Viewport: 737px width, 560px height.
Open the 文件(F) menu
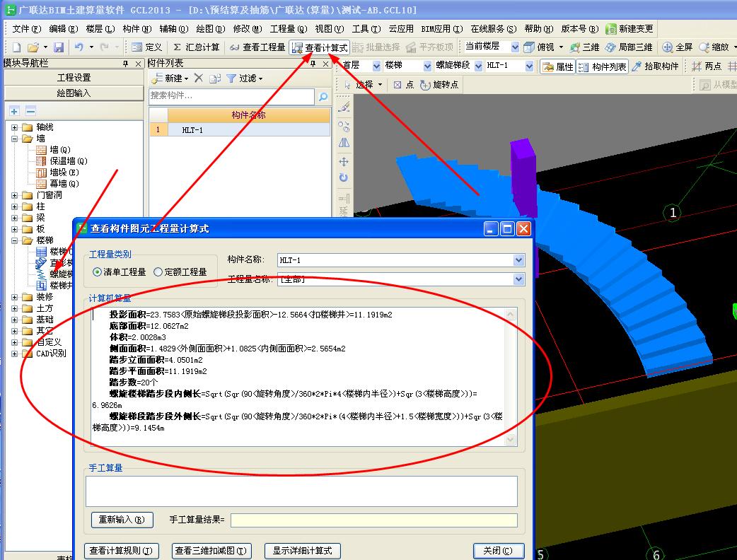[26, 29]
